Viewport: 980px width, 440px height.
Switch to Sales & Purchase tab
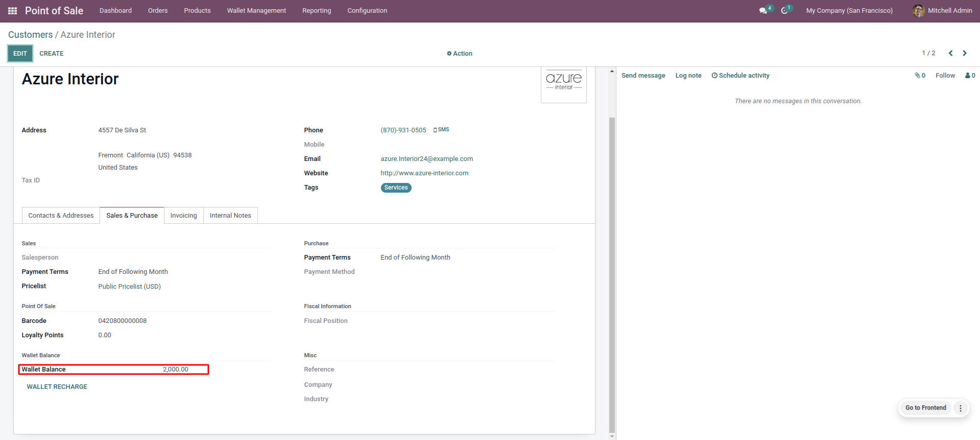pos(132,216)
